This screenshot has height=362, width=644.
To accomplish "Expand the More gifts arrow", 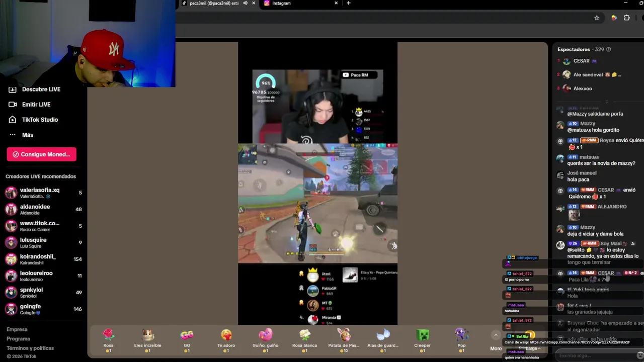I will [x=496, y=335].
